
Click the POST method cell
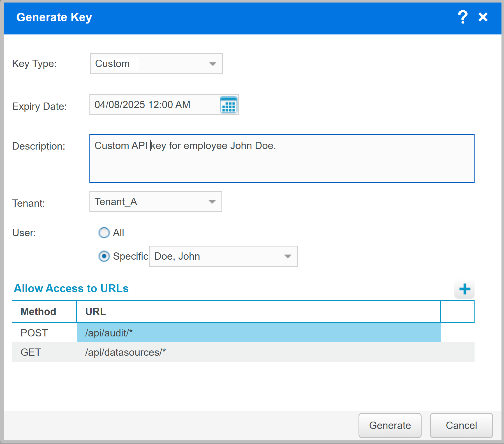44,333
